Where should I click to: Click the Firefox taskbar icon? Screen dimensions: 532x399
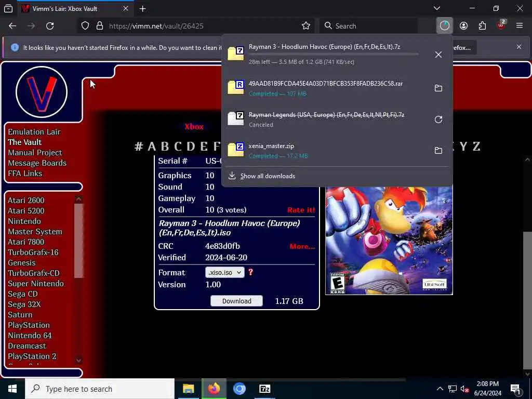coord(214,389)
